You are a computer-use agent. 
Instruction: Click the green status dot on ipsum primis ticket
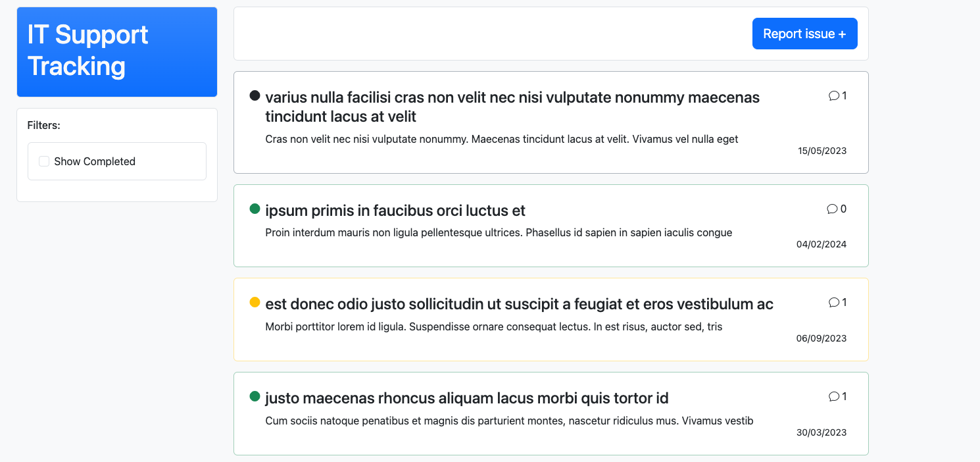[255, 209]
